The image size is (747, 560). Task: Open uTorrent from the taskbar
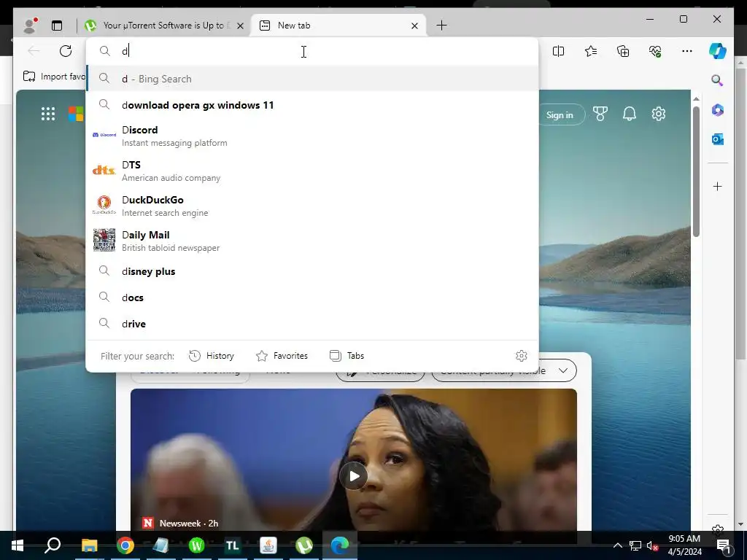coord(304,545)
